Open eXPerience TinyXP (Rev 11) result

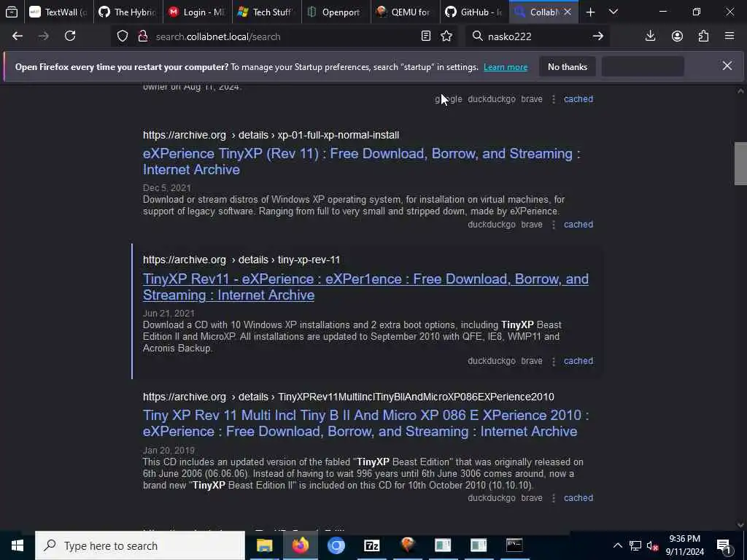pos(362,161)
